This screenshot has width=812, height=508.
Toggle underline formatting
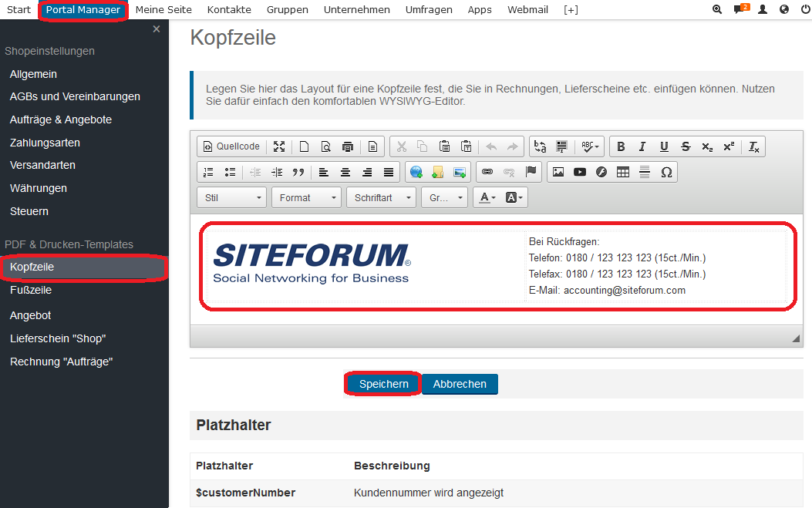point(664,146)
